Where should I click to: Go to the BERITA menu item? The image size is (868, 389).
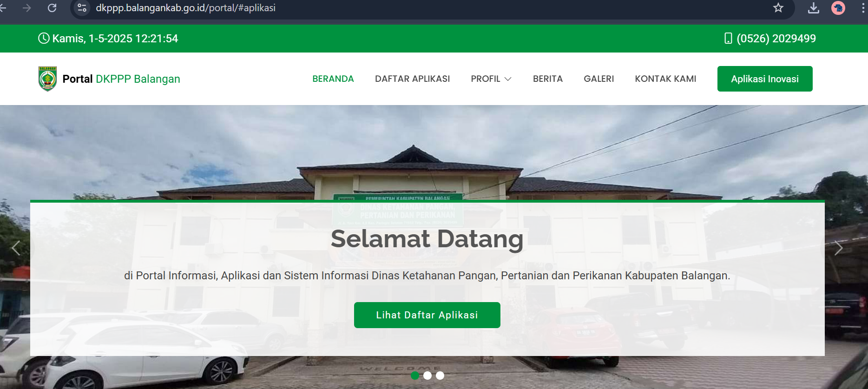point(548,79)
